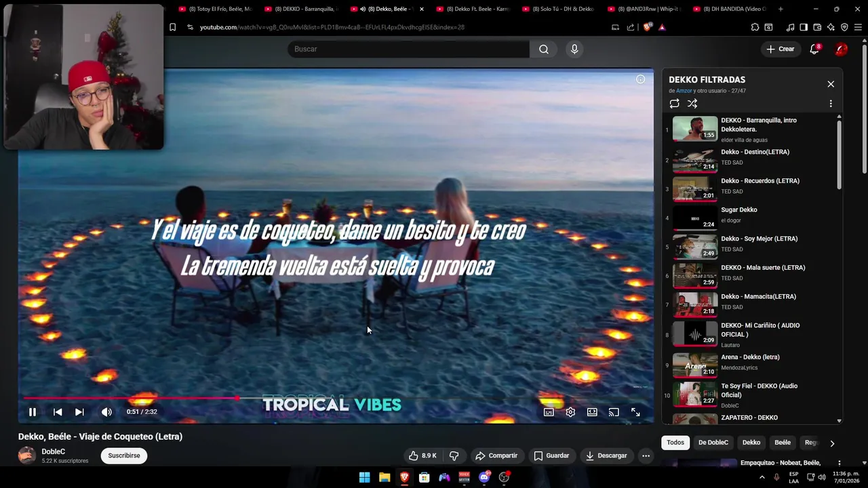This screenshot has height=488, width=868.
Task: Switch to theater mode
Action: pyautogui.click(x=592, y=412)
